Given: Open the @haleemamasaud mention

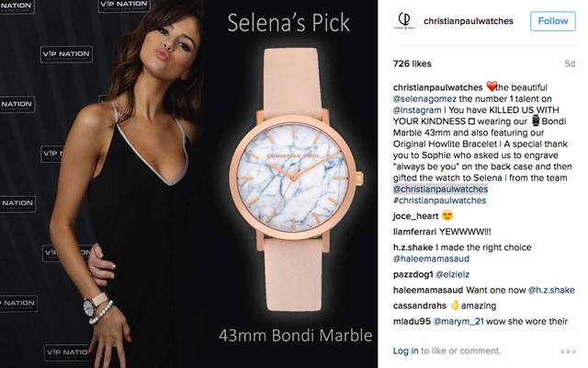Looking at the screenshot, I should click(x=431, y=259).
